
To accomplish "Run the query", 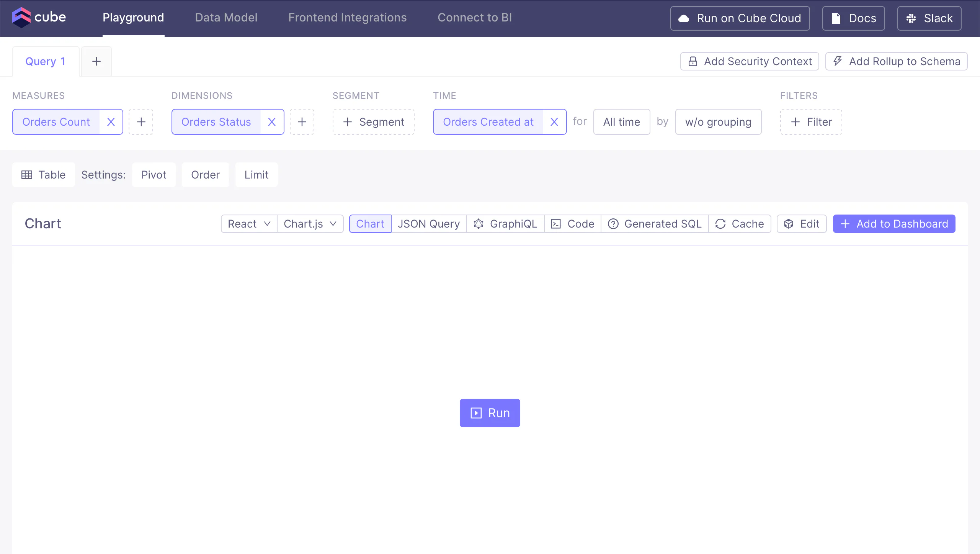I will 490,413.
